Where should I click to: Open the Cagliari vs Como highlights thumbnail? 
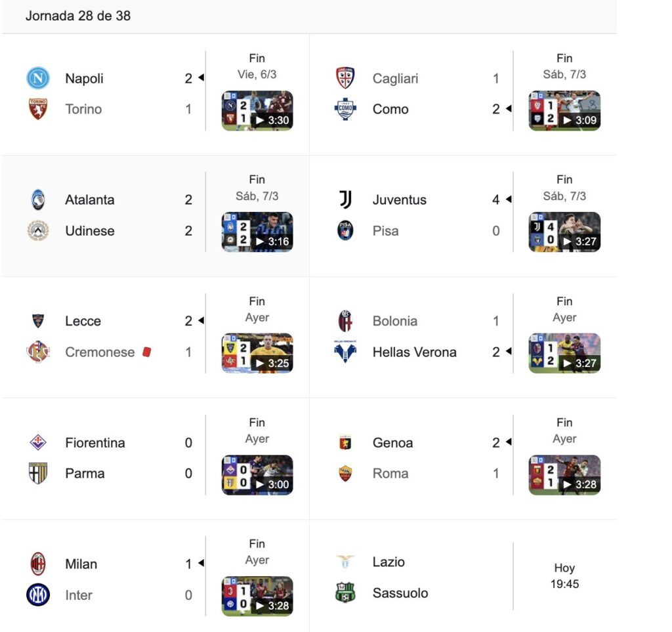coord(564,111)
